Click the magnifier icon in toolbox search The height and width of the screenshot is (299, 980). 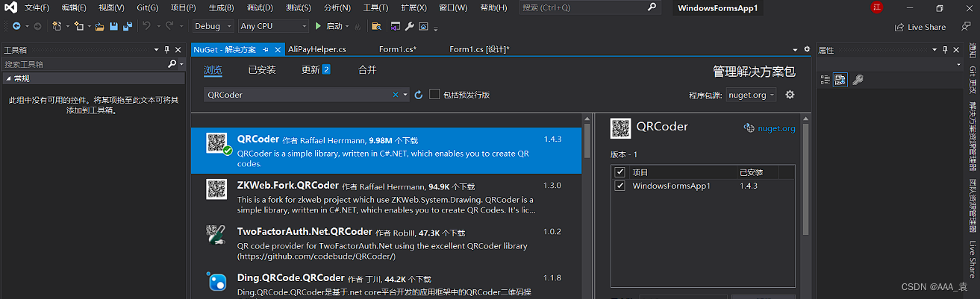pos(171,64)
